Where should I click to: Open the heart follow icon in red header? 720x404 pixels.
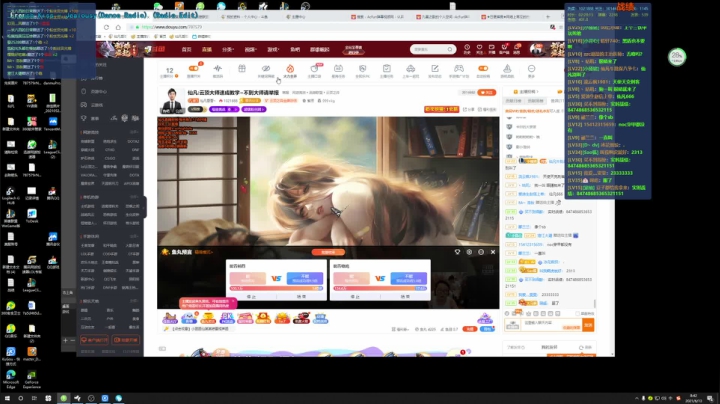(x=479, y=47)
